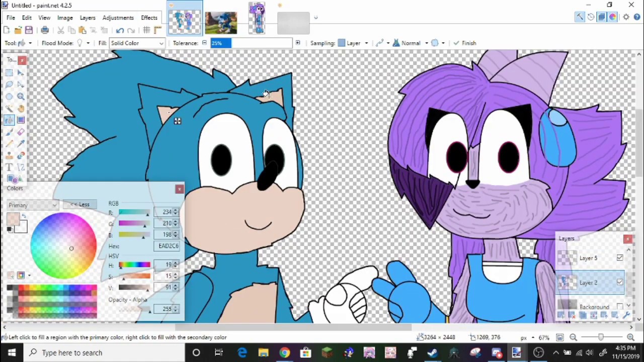
Task: Click the swap colors arrow icon
Action: click(x=23, y=216)
